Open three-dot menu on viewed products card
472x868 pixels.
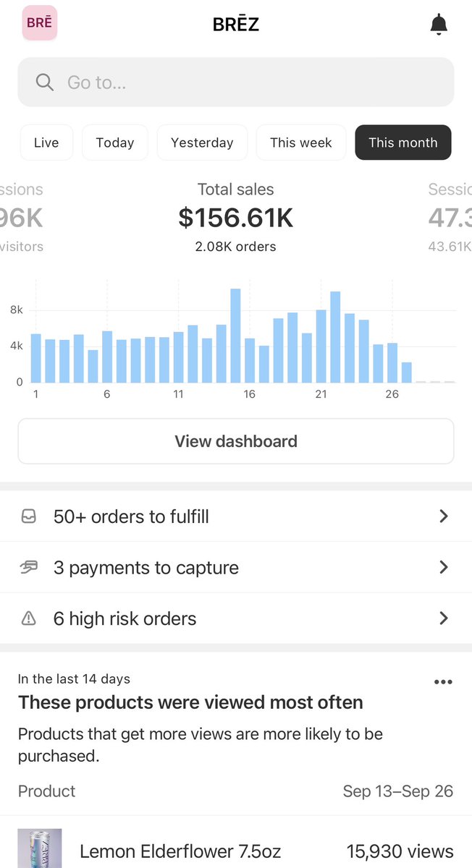coord(443,682)
